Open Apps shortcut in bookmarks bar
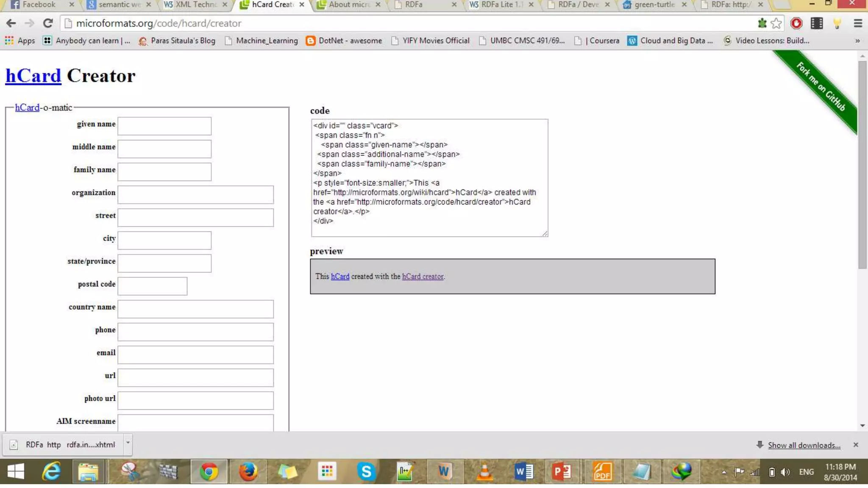 click(20, 41)
